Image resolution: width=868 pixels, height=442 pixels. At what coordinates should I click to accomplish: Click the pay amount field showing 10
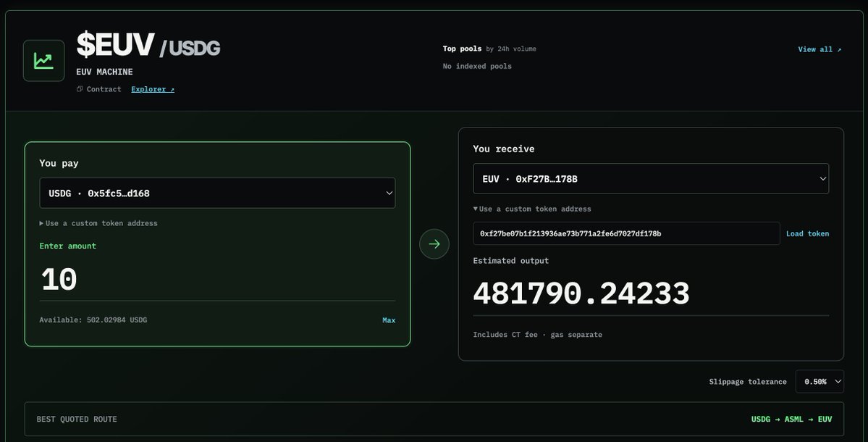click(218, 279)
